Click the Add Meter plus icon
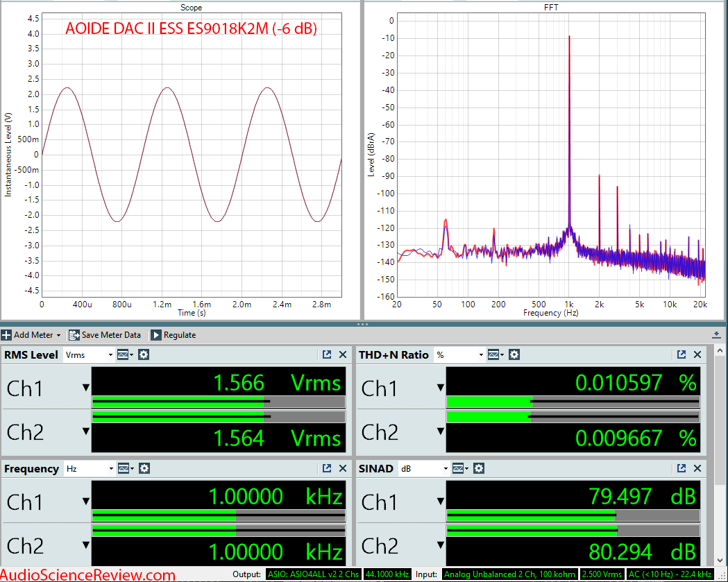728x582 pixels. [x=6, y=334]
